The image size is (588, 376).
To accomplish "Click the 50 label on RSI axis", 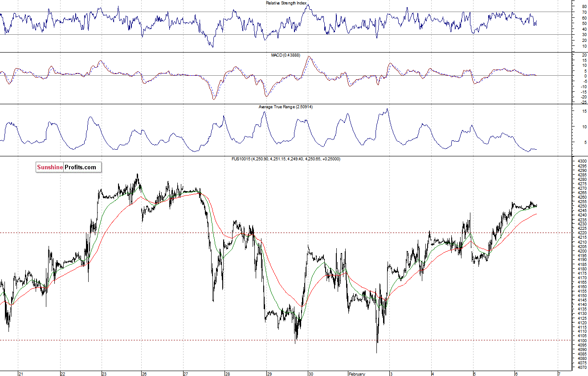I will [x=584, y=24].
